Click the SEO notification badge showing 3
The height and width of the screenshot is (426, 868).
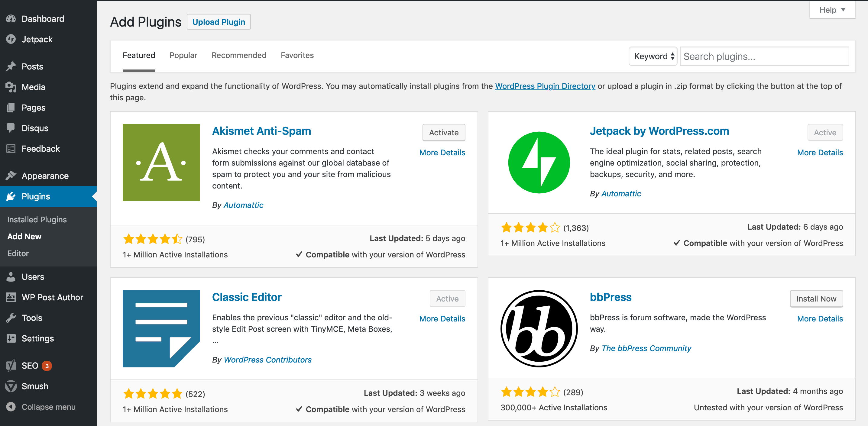[x=47, y=366]
